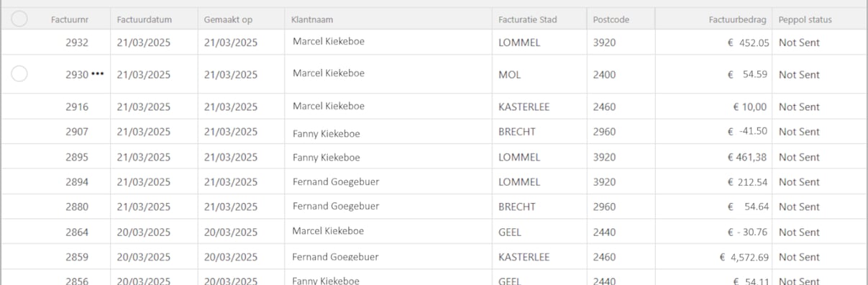This screenshot has height=285, width=868.
Task: Open the three-dot menu for invoice 2930
Action: click(x=97, y=74)
